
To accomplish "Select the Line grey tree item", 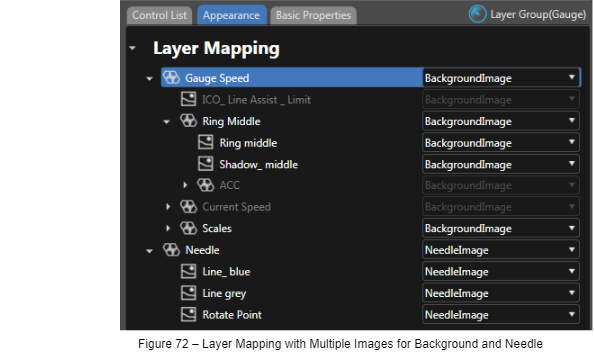I will click(224, 293).
